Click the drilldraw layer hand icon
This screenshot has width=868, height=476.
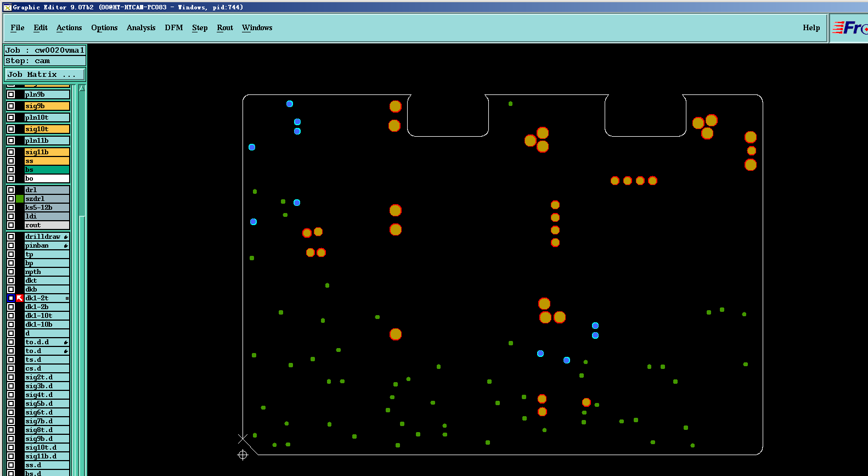[x=66, y=237]
